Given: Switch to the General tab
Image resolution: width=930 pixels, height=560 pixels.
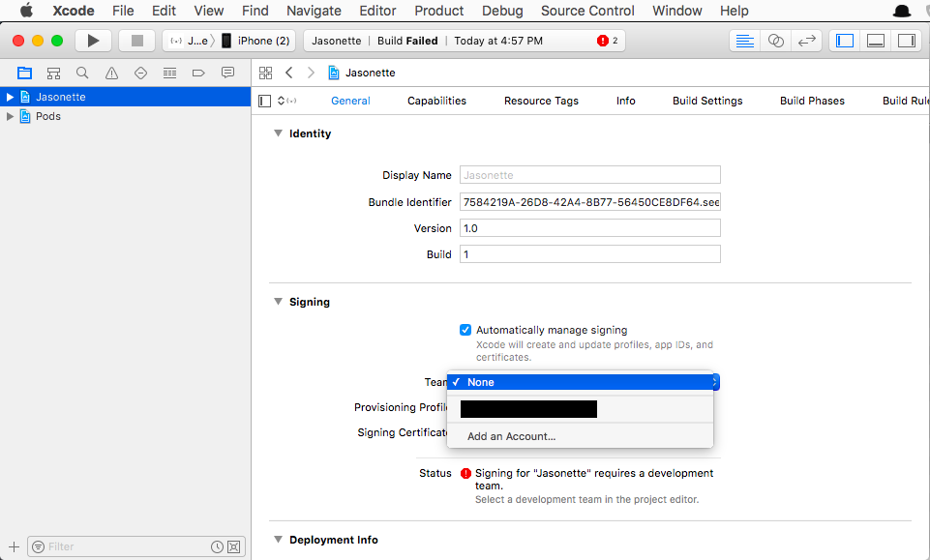Looking at the screenshot, I should [350, 101].
